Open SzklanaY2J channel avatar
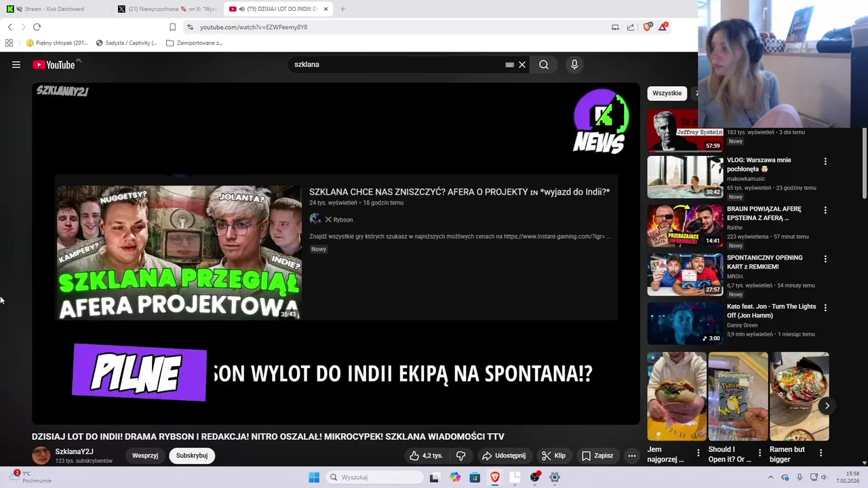Viewport: 868px width, 488px height. point(41,455)
